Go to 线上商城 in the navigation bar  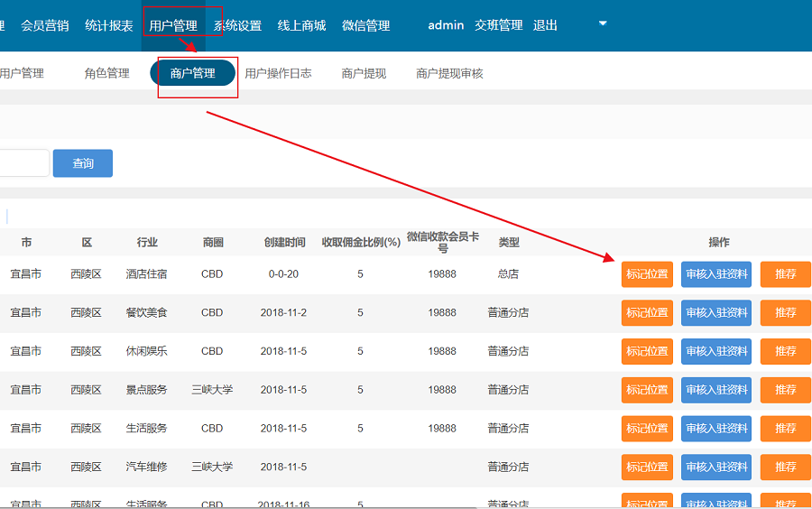coord(301,25)
